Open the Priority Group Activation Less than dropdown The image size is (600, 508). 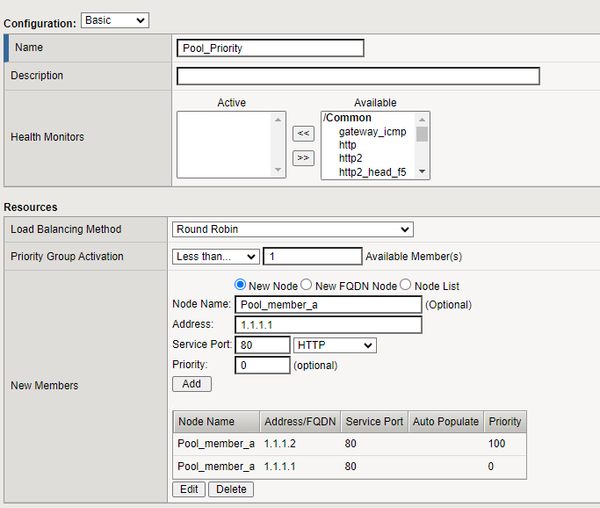pos(215,256)
